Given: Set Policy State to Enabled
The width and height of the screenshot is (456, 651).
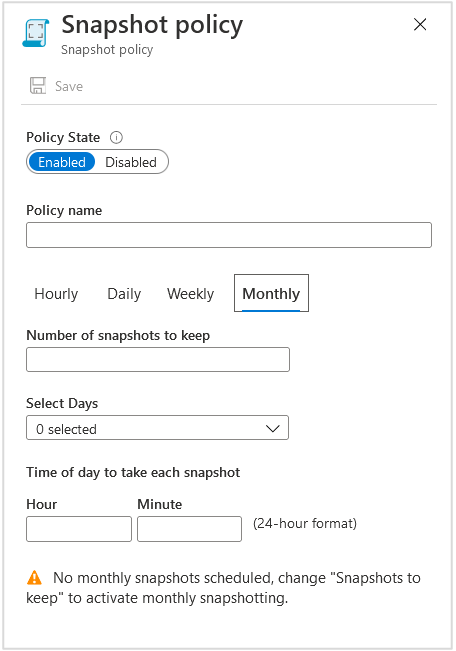Looking at the screenshot, I should tap(62, 162).
